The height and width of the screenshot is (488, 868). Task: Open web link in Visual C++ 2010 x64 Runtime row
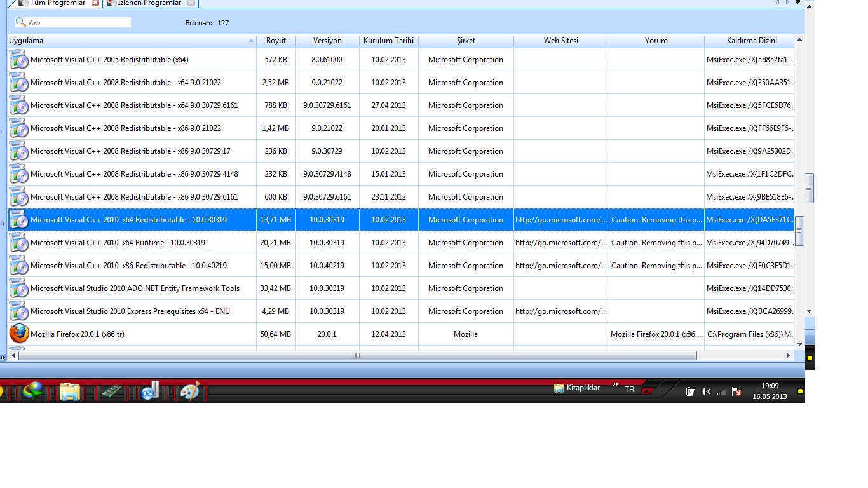[x=561, y=243]
